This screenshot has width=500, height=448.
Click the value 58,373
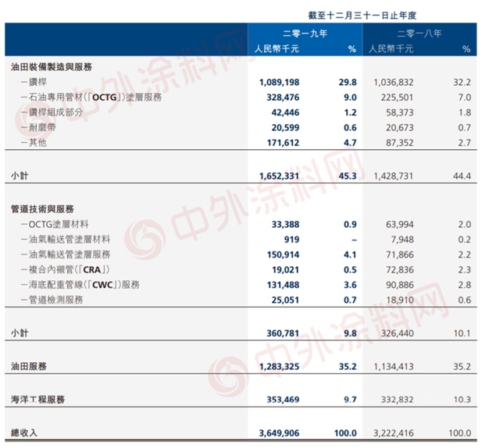pyautogui.click(x=400, y=112)
